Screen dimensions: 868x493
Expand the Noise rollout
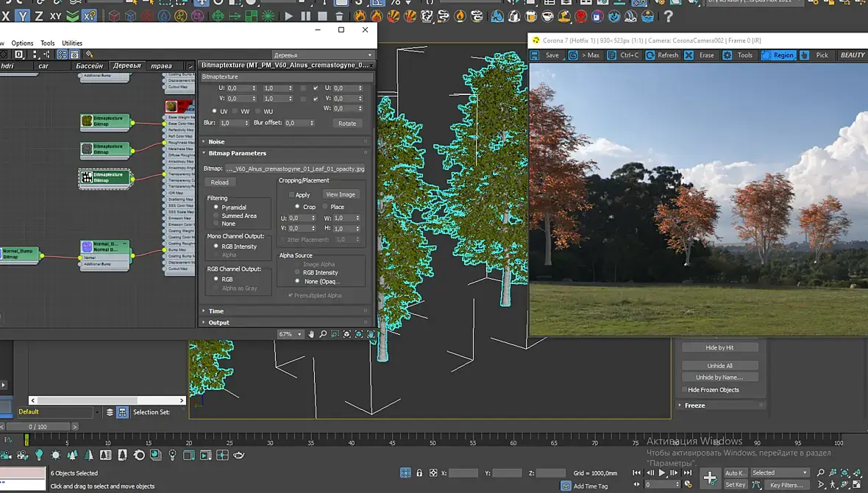click(216, 142)
